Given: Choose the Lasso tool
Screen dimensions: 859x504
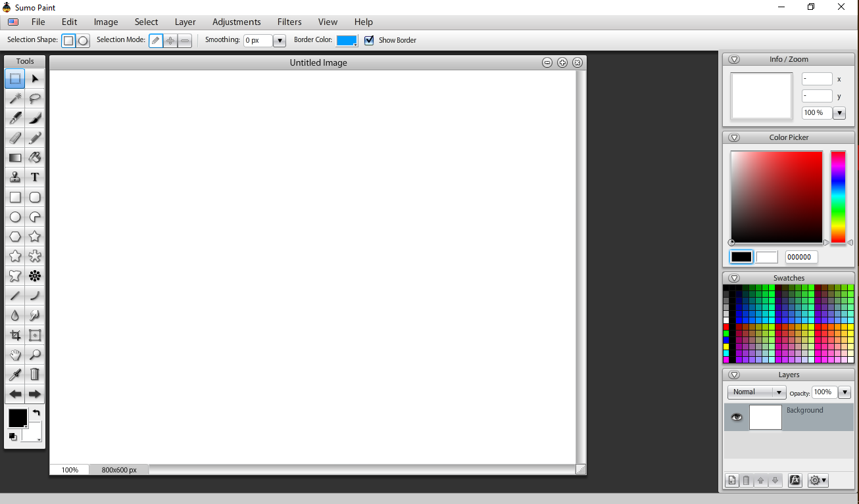Looking at the screenshot, I should (35, 99).
